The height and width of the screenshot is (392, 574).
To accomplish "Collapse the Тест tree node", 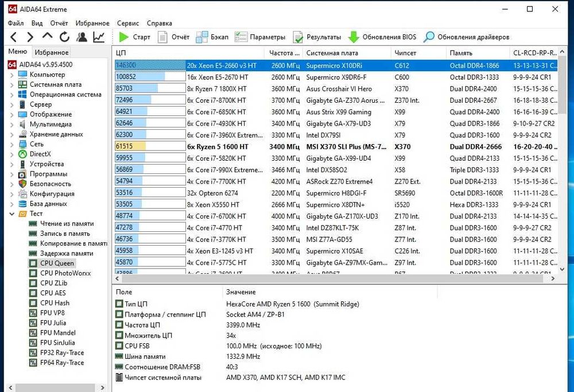I will coord(13,214).
